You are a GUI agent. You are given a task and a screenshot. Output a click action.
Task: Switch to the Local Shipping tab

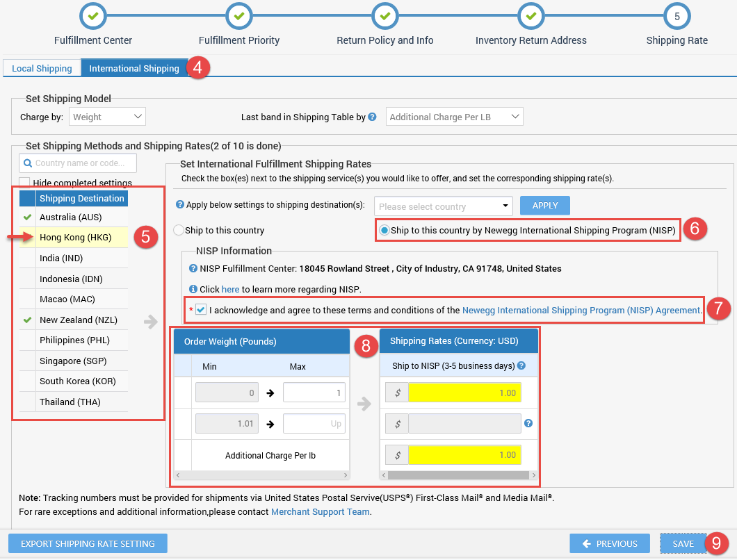(42, 68)
